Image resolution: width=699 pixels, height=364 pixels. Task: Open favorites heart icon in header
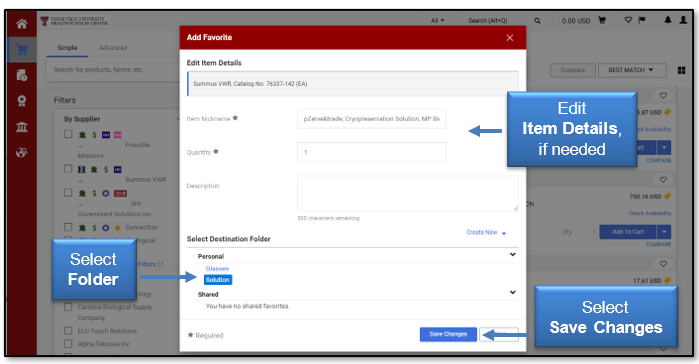point(628,20)
